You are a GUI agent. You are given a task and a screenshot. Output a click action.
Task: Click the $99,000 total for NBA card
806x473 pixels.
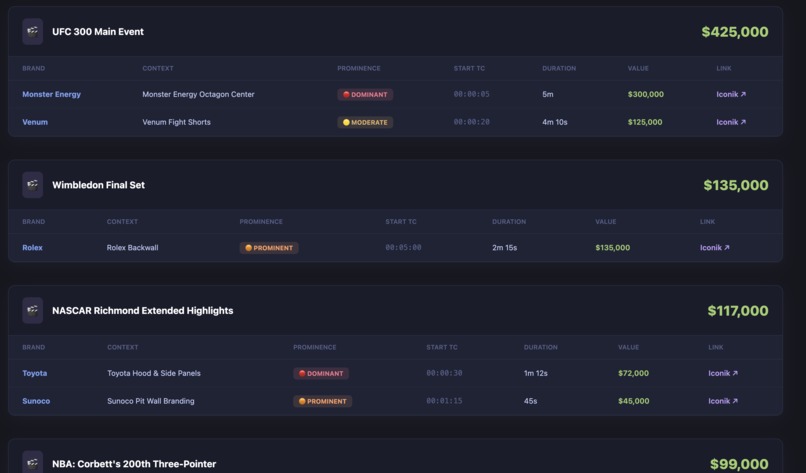pyautogui.click(x=739, y=464)
